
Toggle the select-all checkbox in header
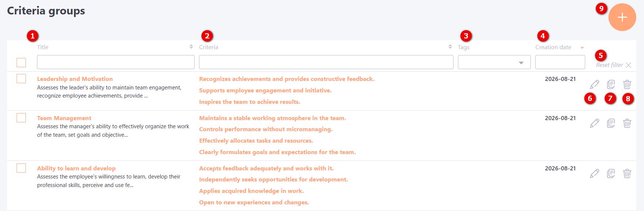click(21, 62)
